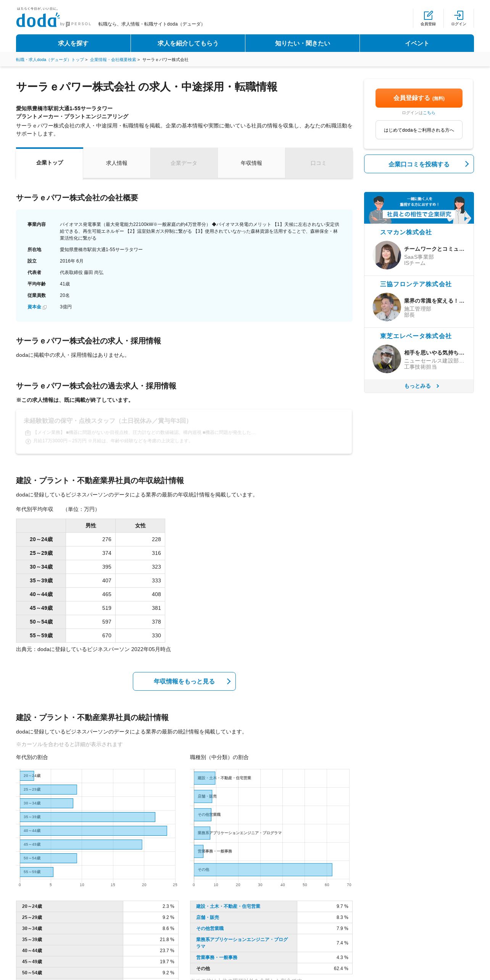Click the 45～49歳 bar in age chart

click(81, 845)
